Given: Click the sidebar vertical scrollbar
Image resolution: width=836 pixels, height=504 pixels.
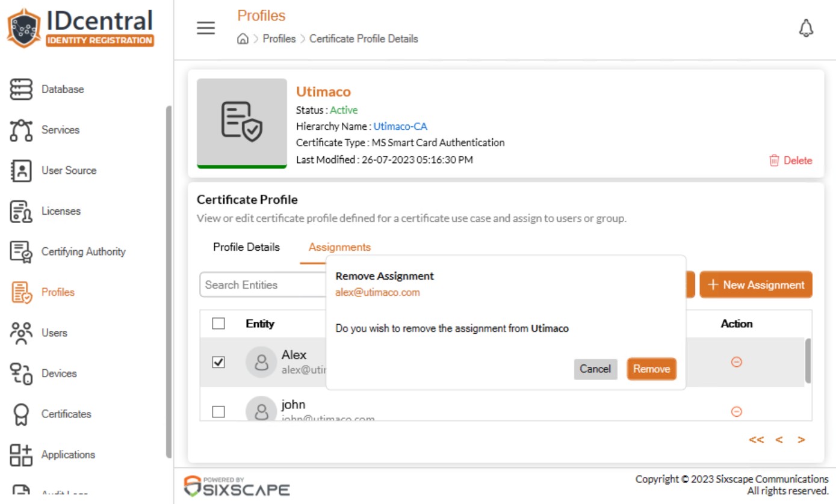Looking at the screenshot, I should pos(169,282).
